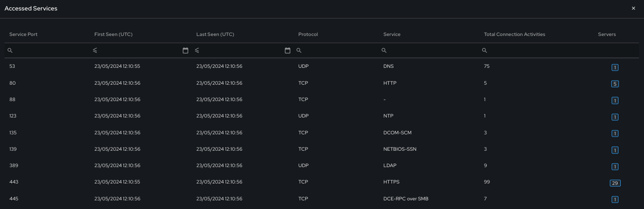
Task: Open servers badge for LDAP row
Action: tap(615, 167)
